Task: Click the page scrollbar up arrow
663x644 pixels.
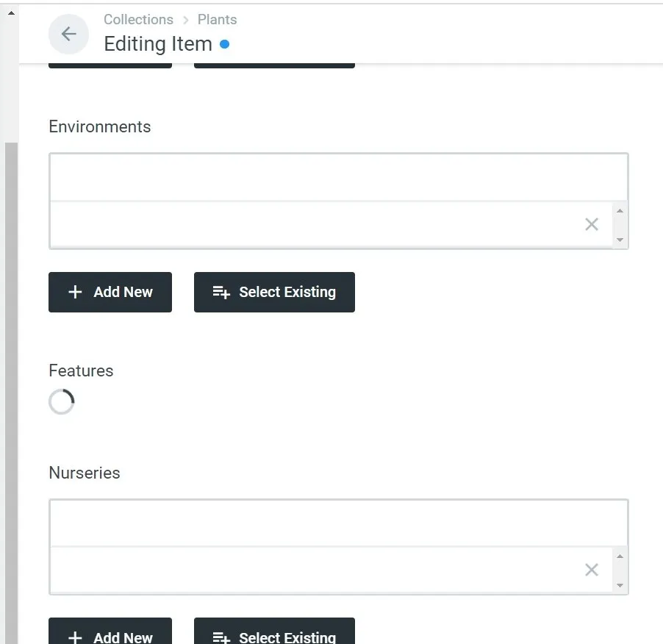Action: tap(10, 12)
